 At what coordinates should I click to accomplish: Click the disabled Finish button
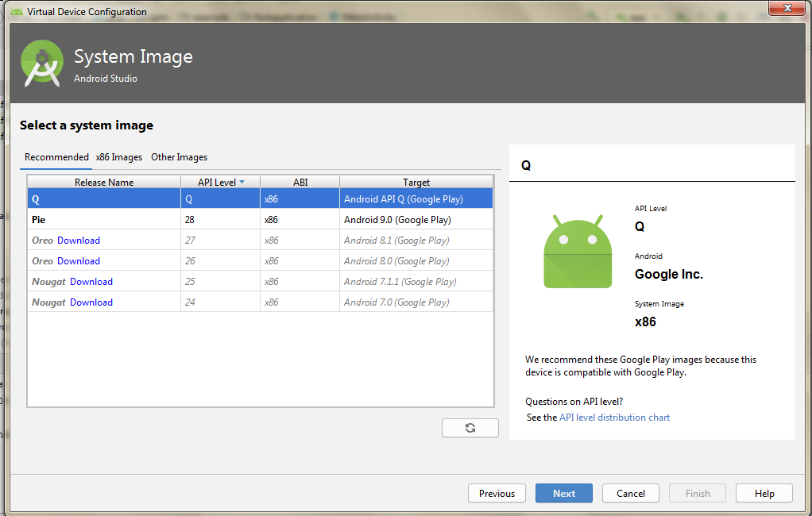pyautogui.click(x=698, y=493)
